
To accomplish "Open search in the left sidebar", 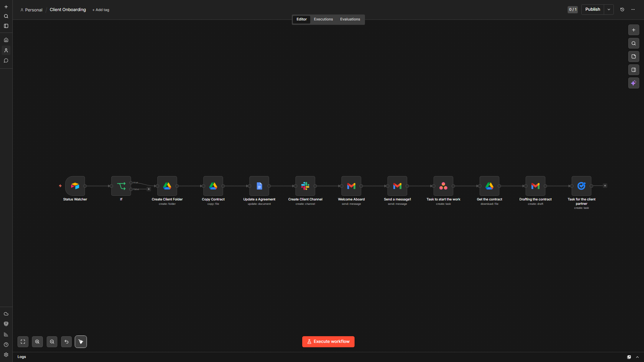I will (x=6, y=16).
